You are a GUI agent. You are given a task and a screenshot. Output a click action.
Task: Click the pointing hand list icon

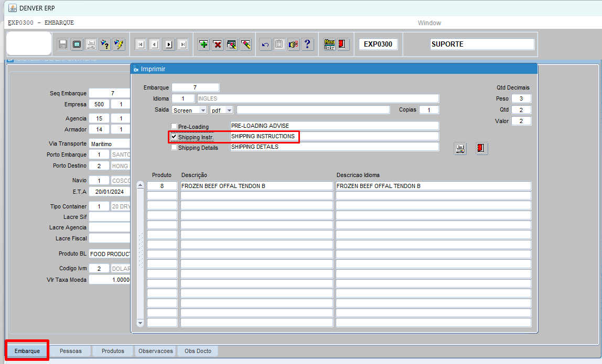(x=293, y=45)
